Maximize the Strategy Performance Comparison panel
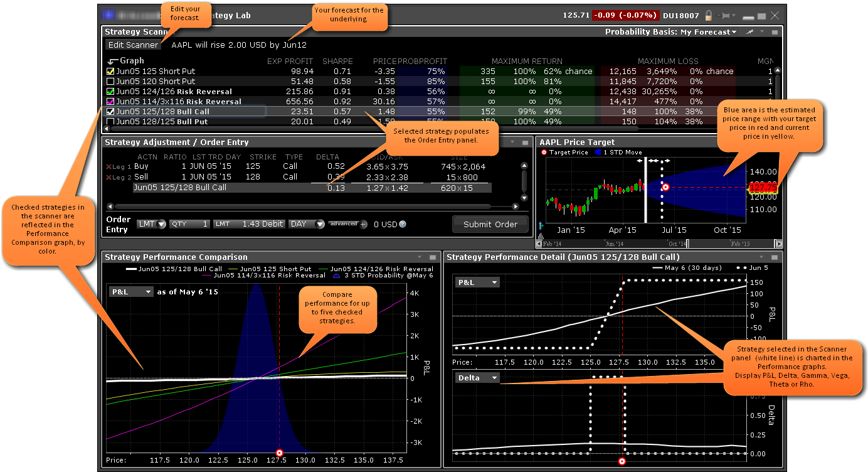This screenshot has width=868, height=472. point(433,257)
